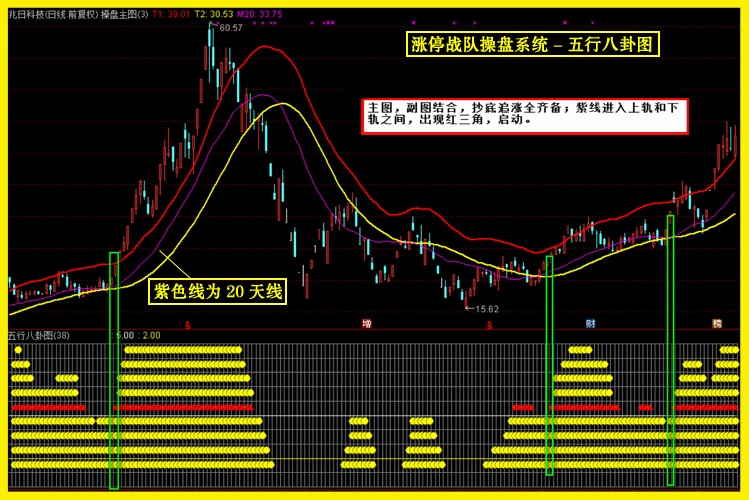
Task: Click the rightmost green rectangle signal marker
Action: [671, 350]
